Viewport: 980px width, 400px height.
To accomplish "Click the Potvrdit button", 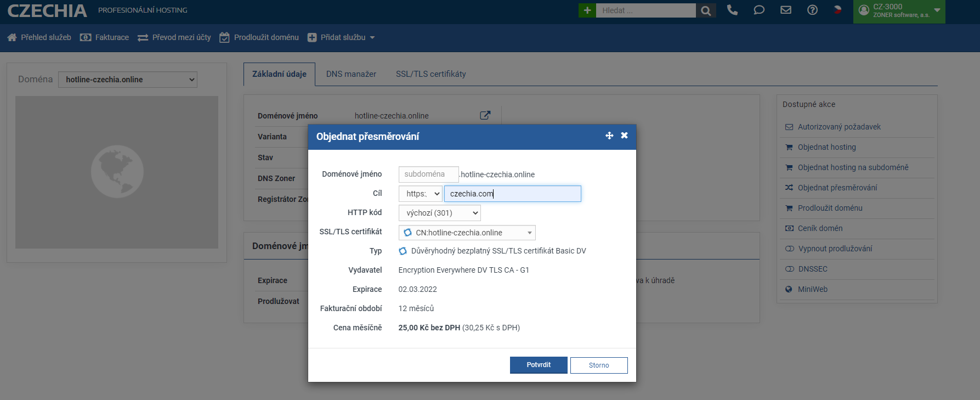I will point(539,365).
